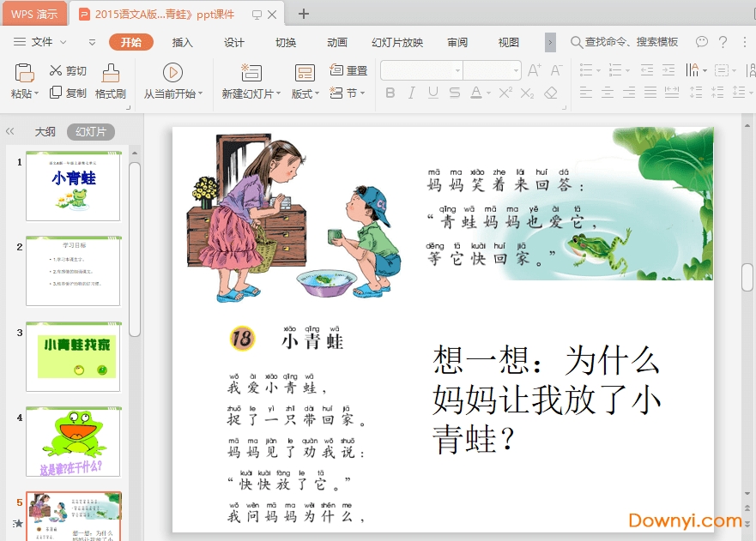Toggle bold text formatting

click(x=391, y=93)
